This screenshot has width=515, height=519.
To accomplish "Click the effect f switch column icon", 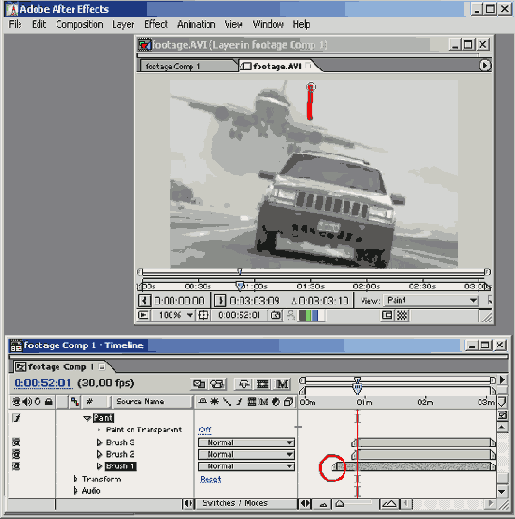I will click(x=239, y=402).
